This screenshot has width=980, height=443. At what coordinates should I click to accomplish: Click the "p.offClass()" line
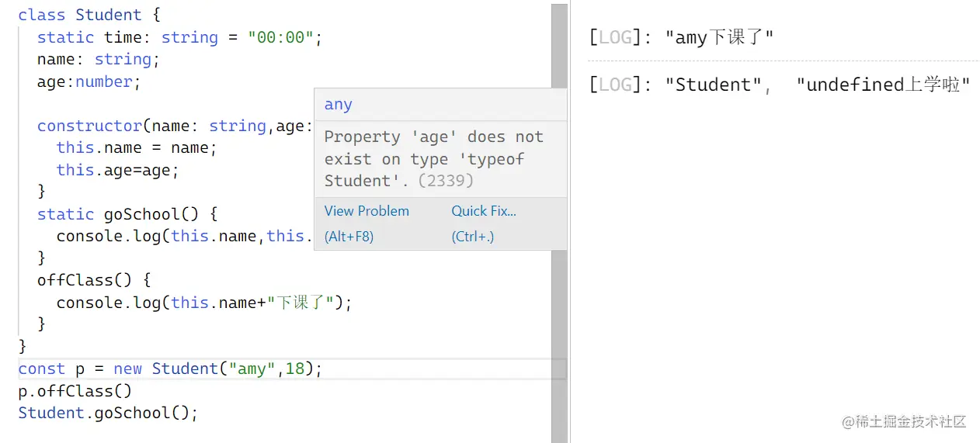(x=75, y=391)
